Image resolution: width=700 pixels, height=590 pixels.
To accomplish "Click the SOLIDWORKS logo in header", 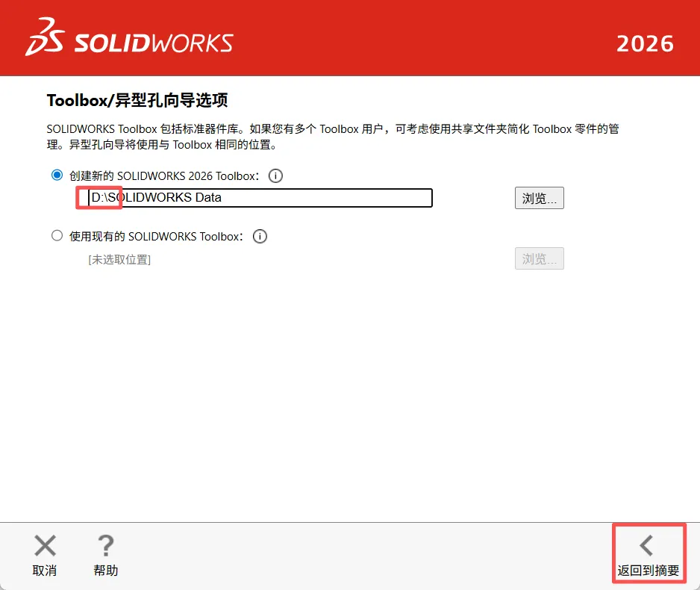I will [129, 37].
